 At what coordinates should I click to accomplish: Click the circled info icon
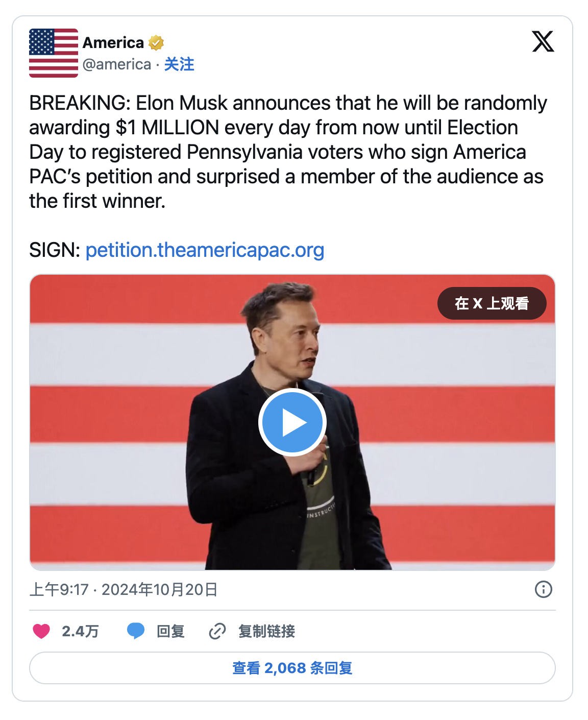click(543, 589)
